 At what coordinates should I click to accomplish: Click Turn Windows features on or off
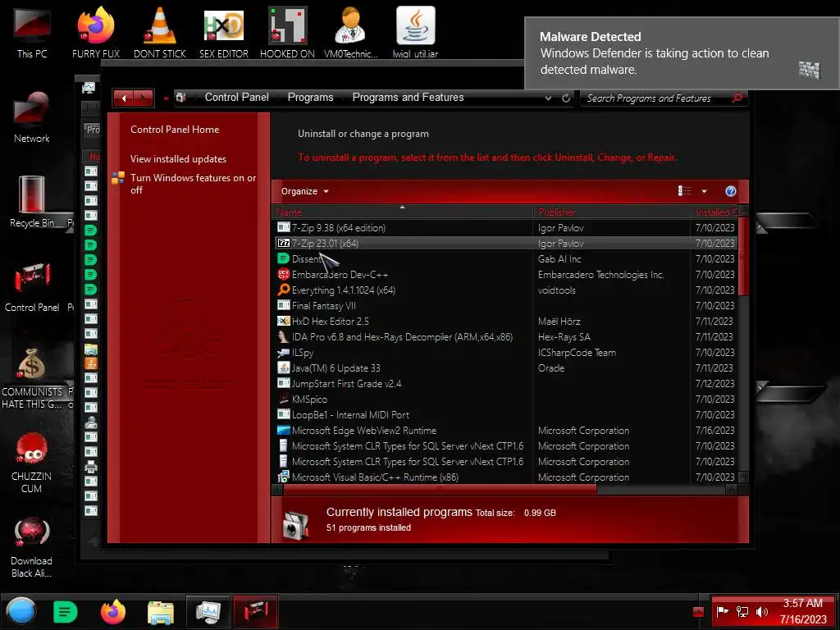193,184
